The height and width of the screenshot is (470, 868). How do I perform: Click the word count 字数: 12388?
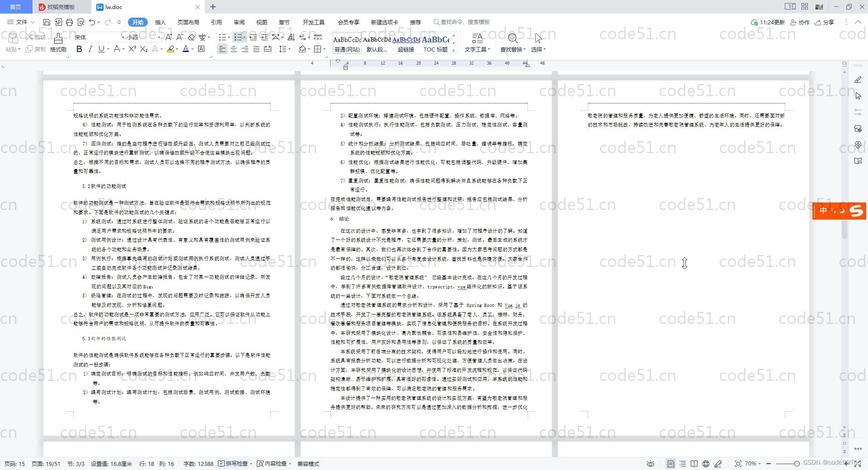[x=198, y=464]
